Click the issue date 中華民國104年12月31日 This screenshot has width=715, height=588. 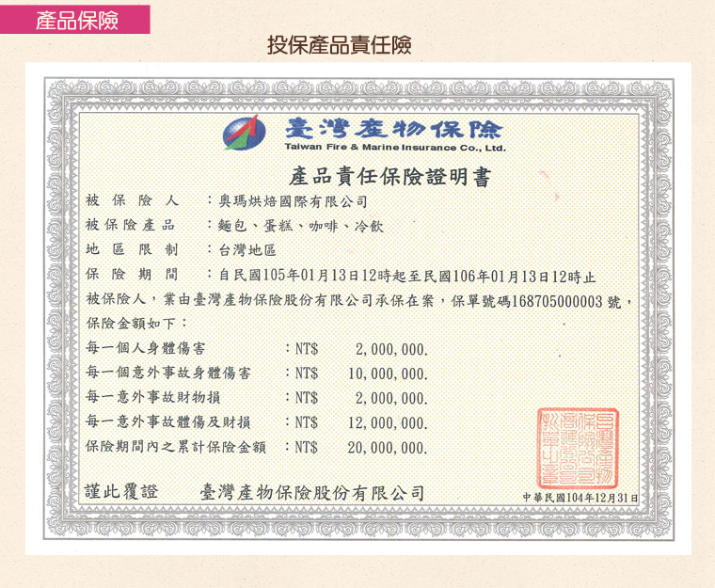point(580,498)
